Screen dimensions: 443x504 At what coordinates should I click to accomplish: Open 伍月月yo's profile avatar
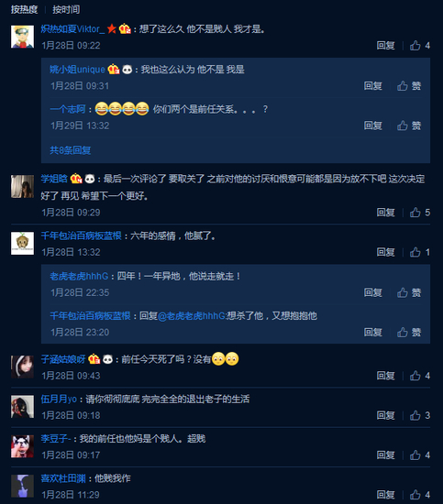tap(22, 407)
